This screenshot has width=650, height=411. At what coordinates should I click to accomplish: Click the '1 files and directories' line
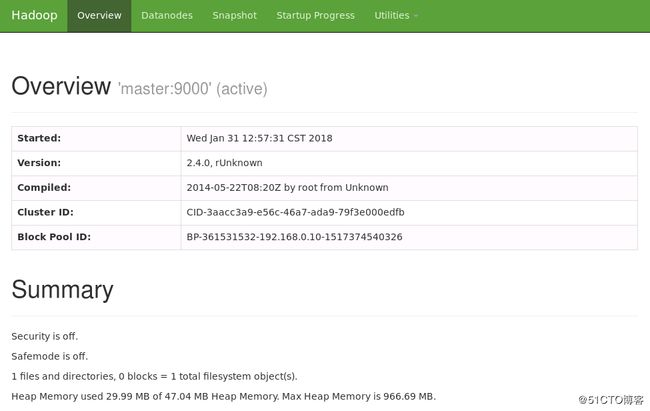click(x=154, y=376)
